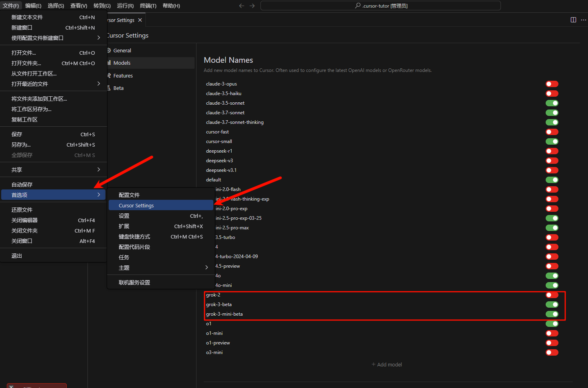This screenshot has height=388, width=588.
Task: Toggle the grok-2 model switch
Action: point(552,295)
